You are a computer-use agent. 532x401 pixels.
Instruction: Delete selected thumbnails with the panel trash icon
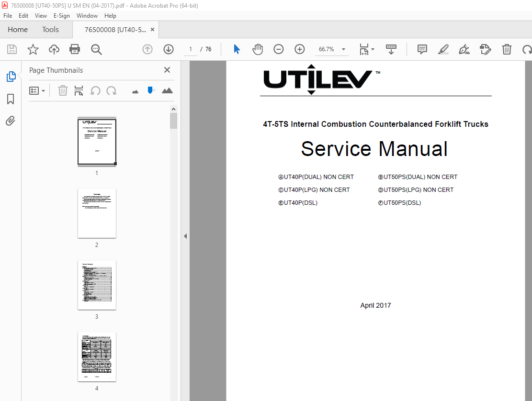coord(63,91)
